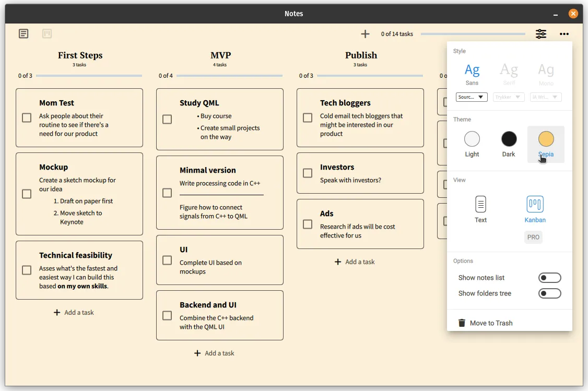Click the plus icon to add a column

pos(365,34)
